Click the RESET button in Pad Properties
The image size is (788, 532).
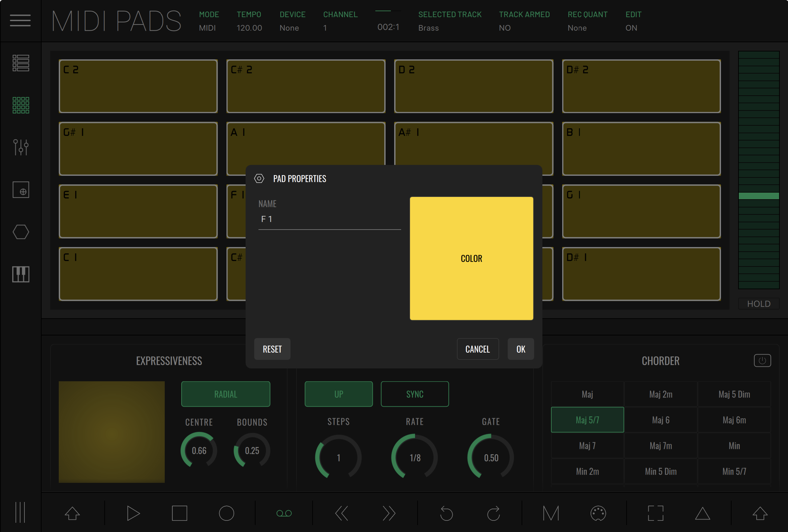pyautogui.click(x=272, y=349)
